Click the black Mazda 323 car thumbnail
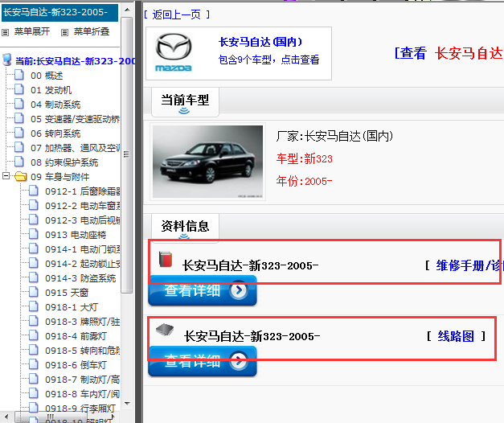The image size is (504, 423). click(x=207, y=162)
